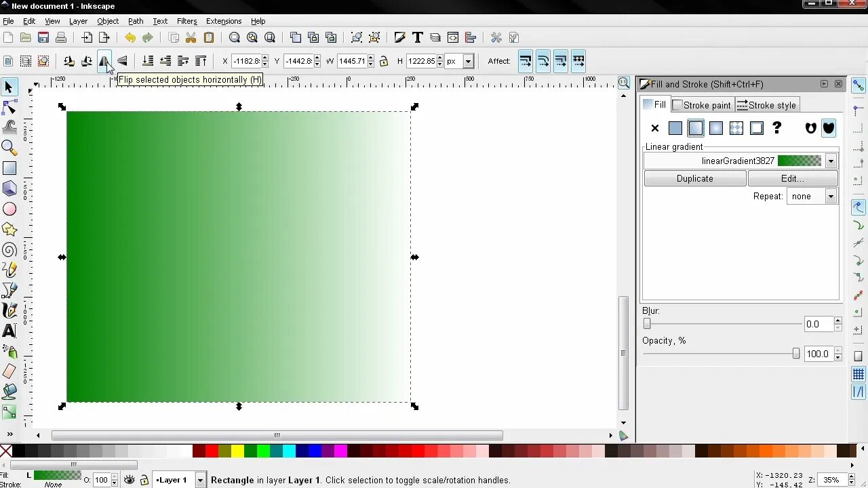Set fill to Linear gradient
The height and width of the screenshot is (488, 868).
point(696,128)
